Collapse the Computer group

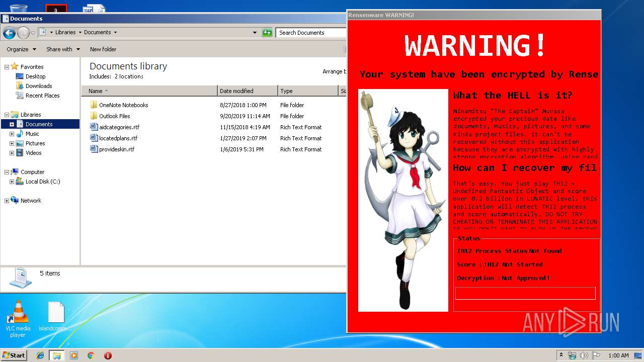7,172
